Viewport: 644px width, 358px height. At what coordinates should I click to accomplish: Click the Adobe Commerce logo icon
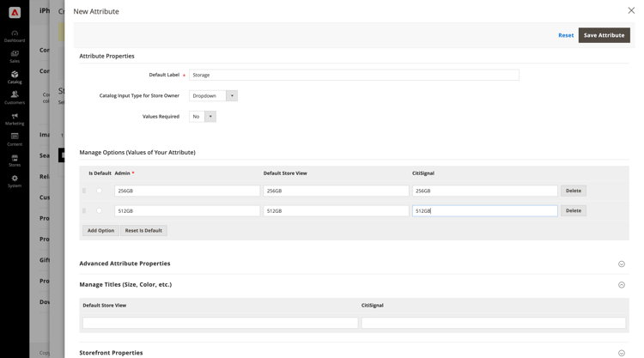15,13
